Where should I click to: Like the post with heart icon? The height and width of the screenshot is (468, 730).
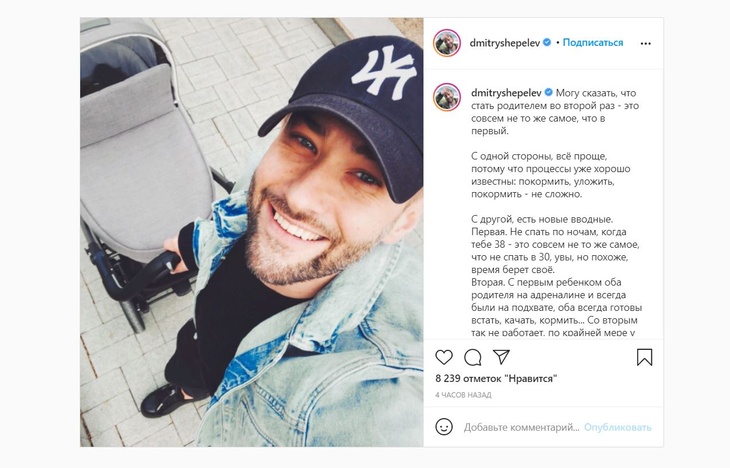coord(444,357)
